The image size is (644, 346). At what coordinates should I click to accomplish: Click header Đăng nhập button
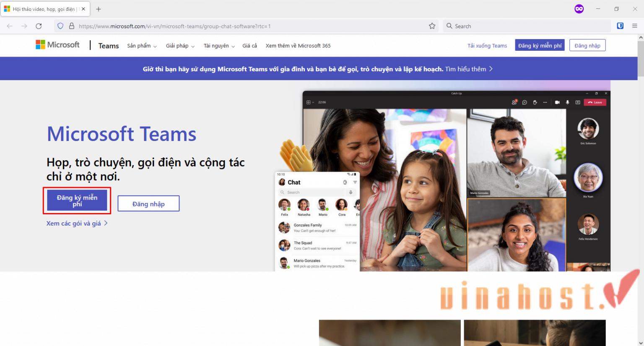(587, 45)
